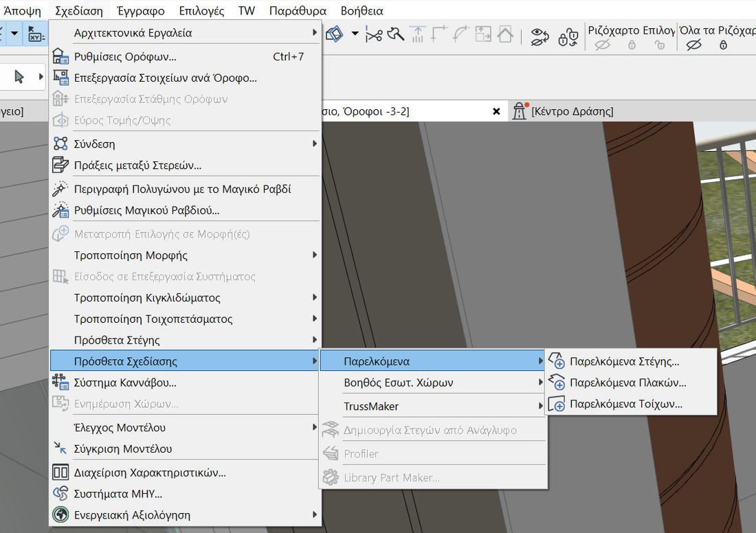Open the Έγγραφο menu
Screen dimensions: 756x533
click(141, 11)
